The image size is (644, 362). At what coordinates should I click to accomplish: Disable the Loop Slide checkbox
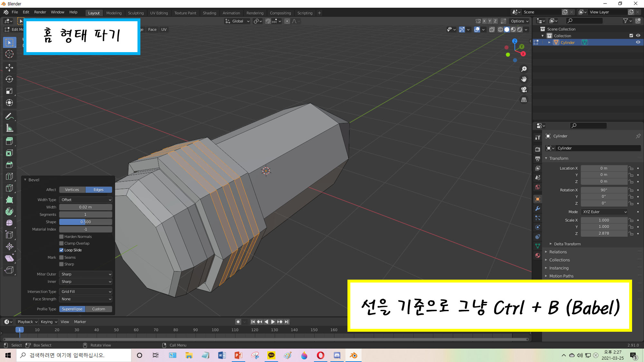pyautogui.click(x=62, y=250)
